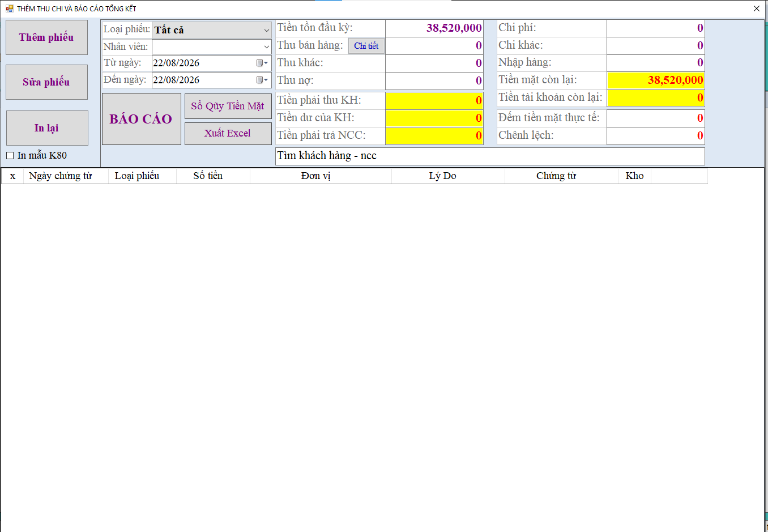Click the Thu nợ amount field
This screenshot has height=532, width=768.
click(x=434, y=81)
